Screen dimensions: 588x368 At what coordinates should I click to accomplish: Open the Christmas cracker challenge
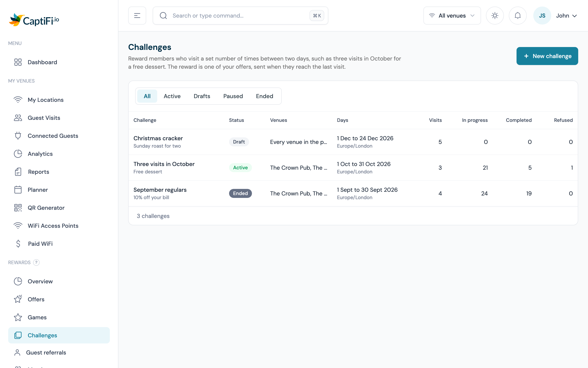[158, 138]
